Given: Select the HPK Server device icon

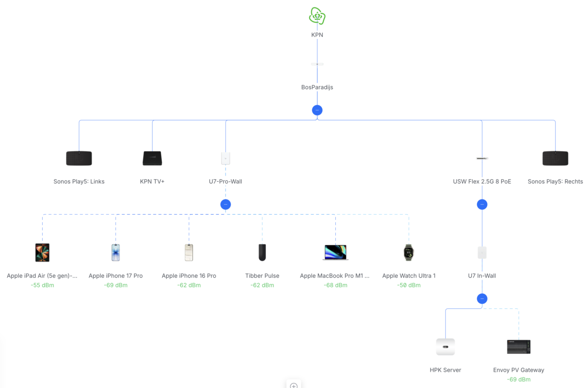Looking at the screenshot, I should 445,347.
